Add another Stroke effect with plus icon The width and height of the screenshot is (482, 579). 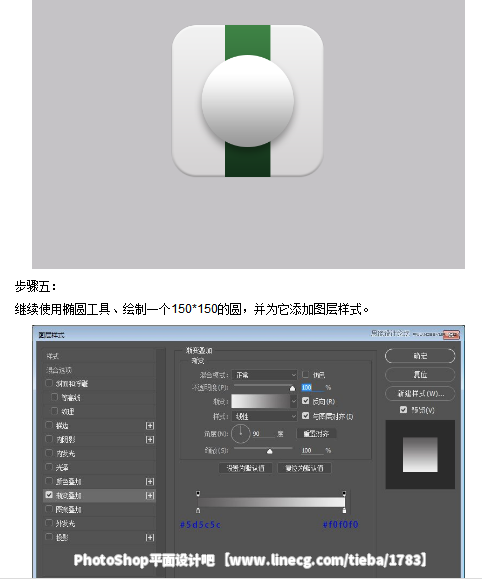point(150,426)
